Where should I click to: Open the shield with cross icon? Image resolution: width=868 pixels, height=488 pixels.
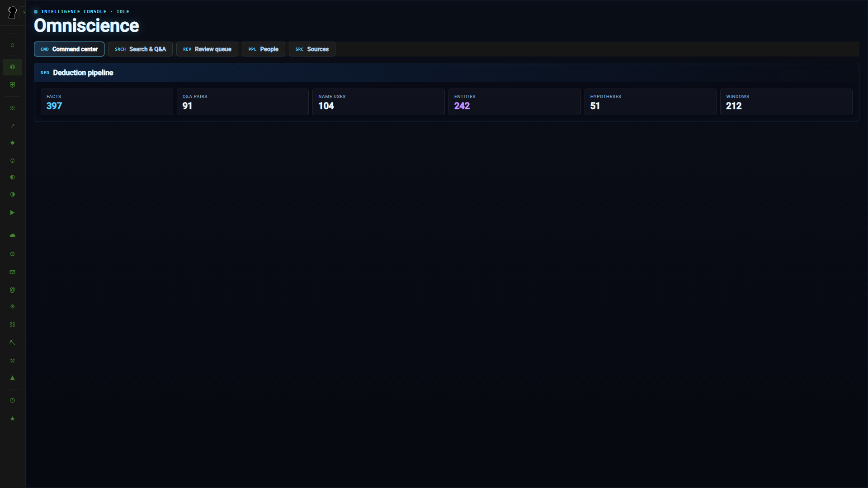[12, 85]
